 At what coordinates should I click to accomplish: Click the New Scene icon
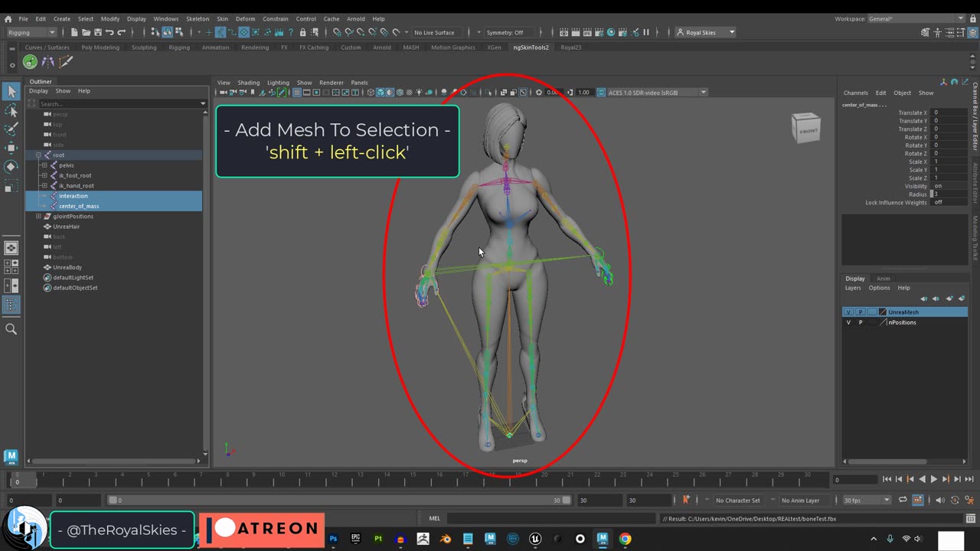pos(74,32)
